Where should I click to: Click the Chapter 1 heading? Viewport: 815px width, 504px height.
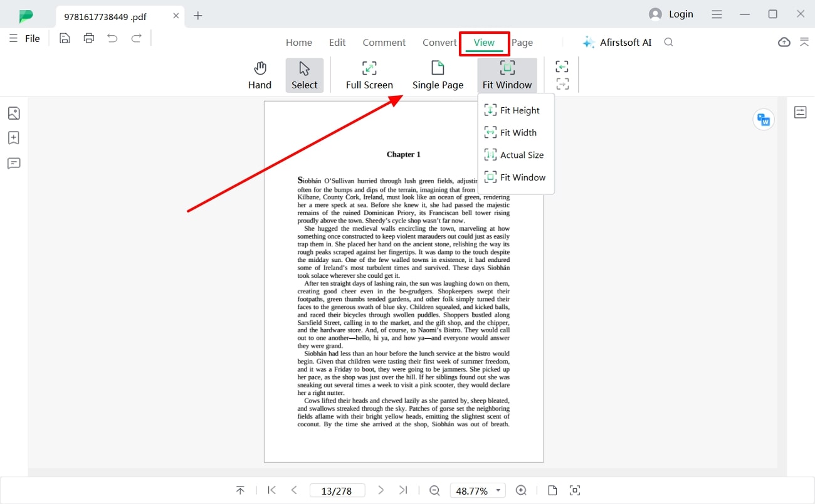[404, 154]
